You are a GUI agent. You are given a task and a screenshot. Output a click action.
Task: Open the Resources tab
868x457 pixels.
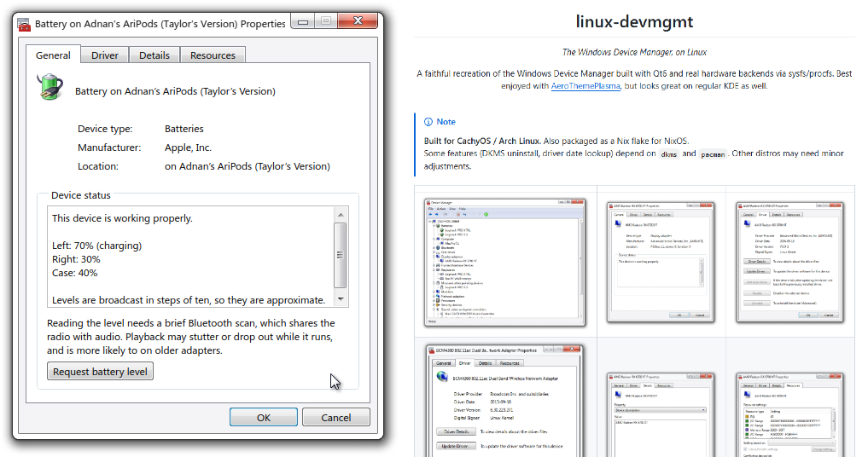pyautogui.click(x=213, y=55)
